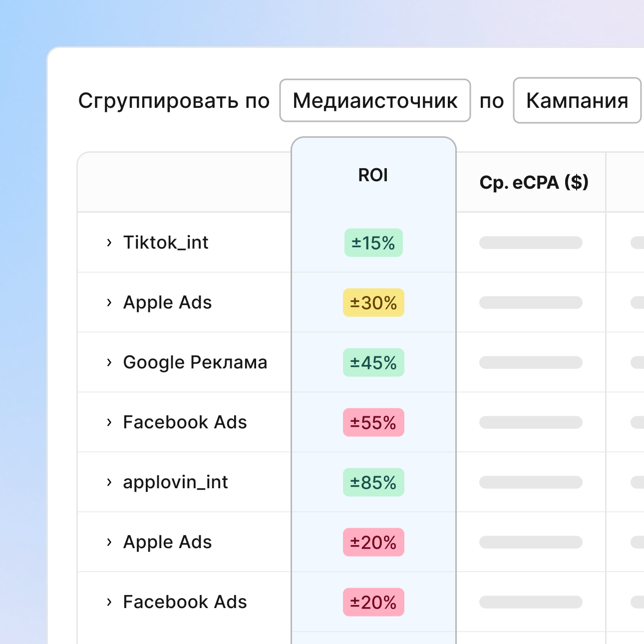This screenshot has width=644, height=644.
Task: Click the yellow ±30% badge for Apple Ads
Action: click(x=373, y=303)
